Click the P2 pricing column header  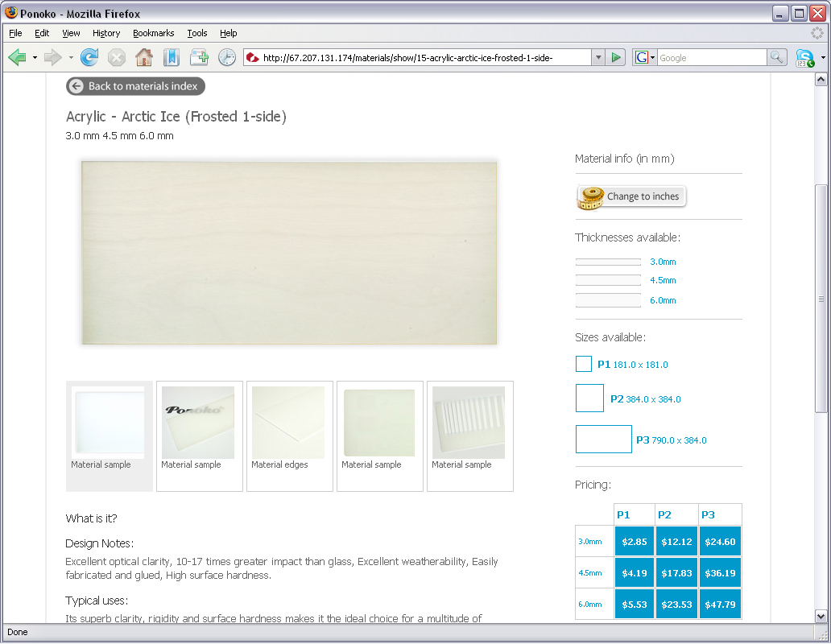point(676,514)
